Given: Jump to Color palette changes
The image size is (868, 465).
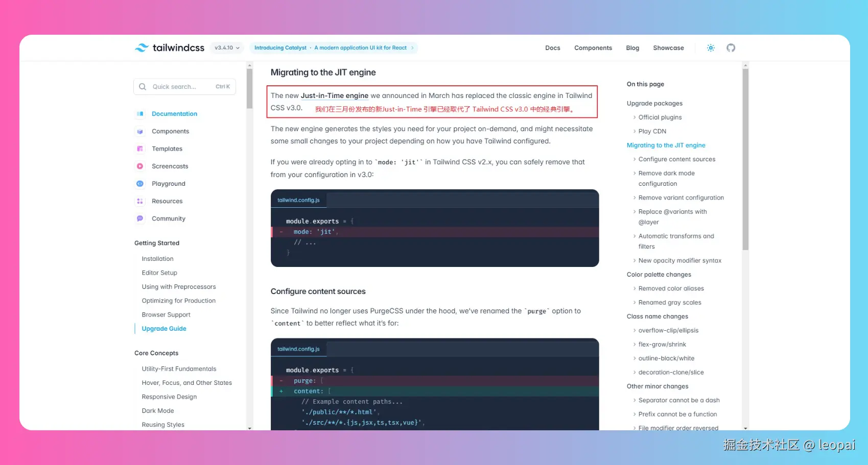Looking at the screenshot, I should [x=659, y=275].
